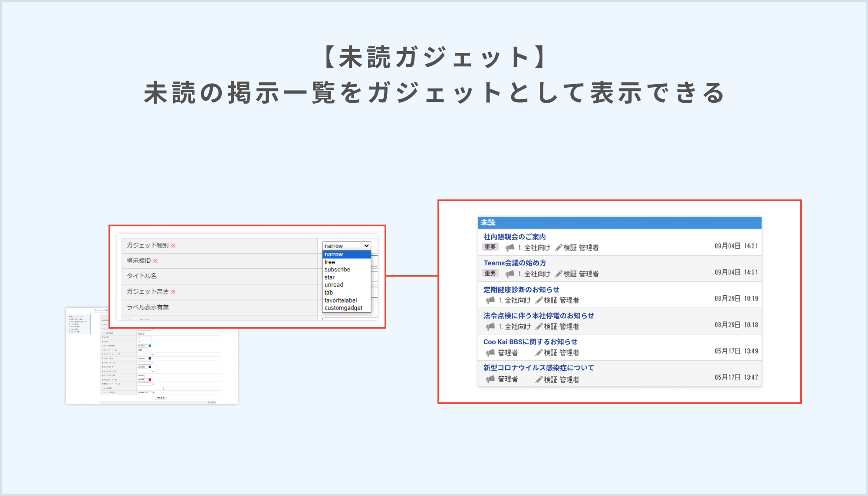Click pencil icon in Teams会議の始め方 row
Image resolution: width=868 pixels, height=496 pixels.
click(x=559, y=274)
